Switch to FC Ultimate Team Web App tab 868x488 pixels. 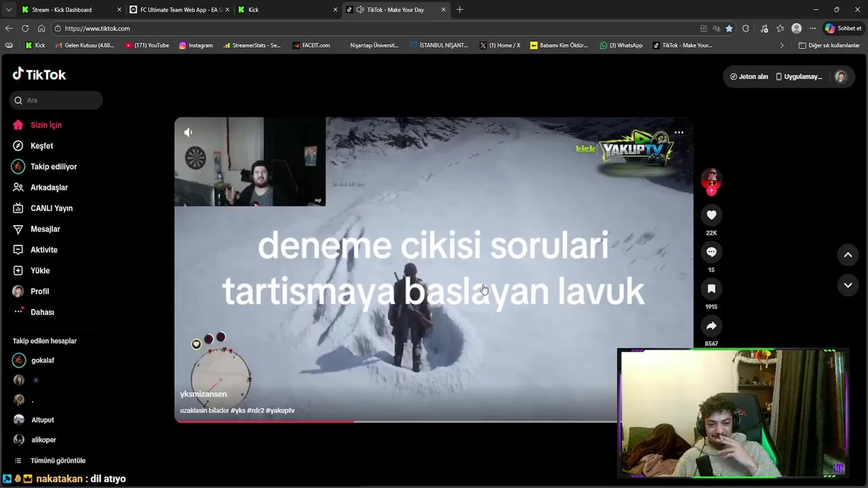tap(180, 9)
